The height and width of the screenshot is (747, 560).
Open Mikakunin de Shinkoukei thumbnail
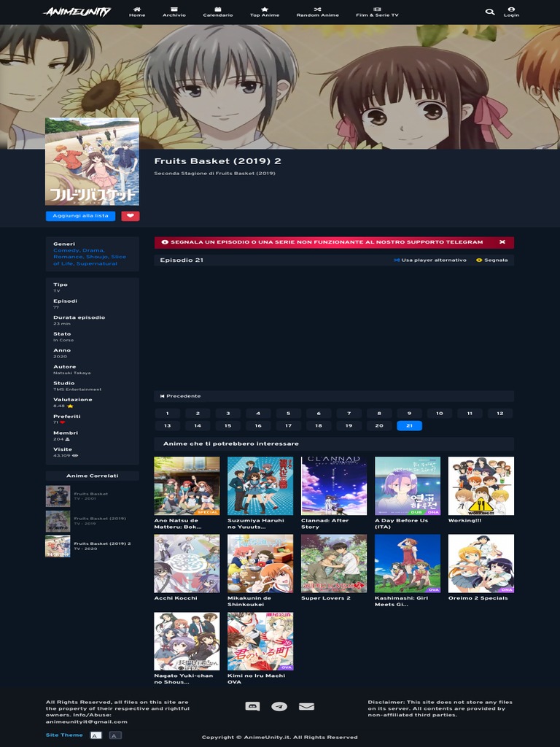(x=260, y=564)
